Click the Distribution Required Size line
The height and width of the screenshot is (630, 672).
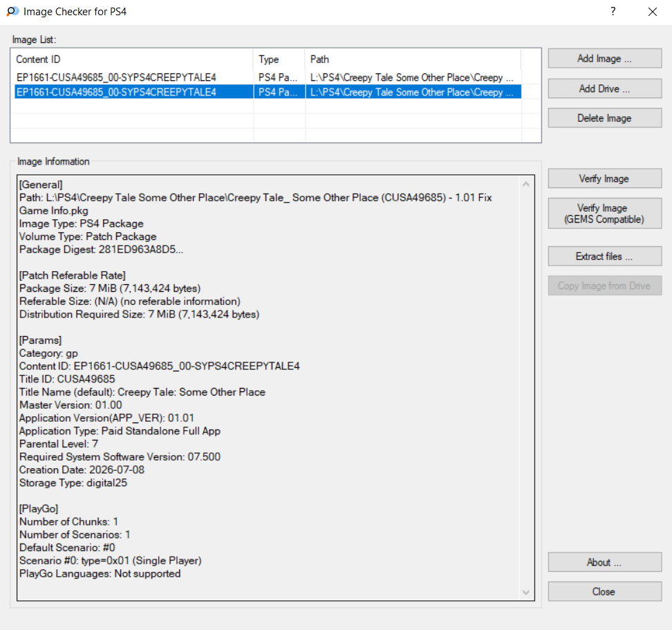pyautogui.click(x=139, y=314)
